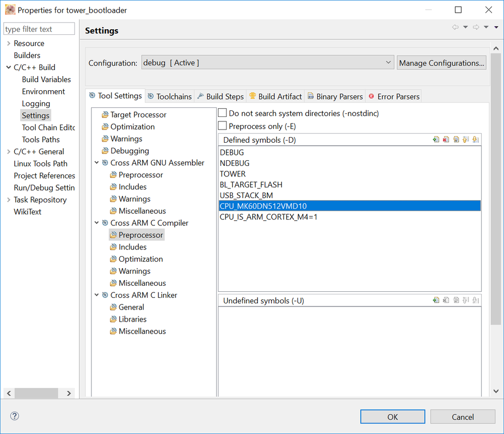Select the BL_TARGET_FLASH symbol
The height and width of the screenshot is (434, 504).
pos(350,184)
